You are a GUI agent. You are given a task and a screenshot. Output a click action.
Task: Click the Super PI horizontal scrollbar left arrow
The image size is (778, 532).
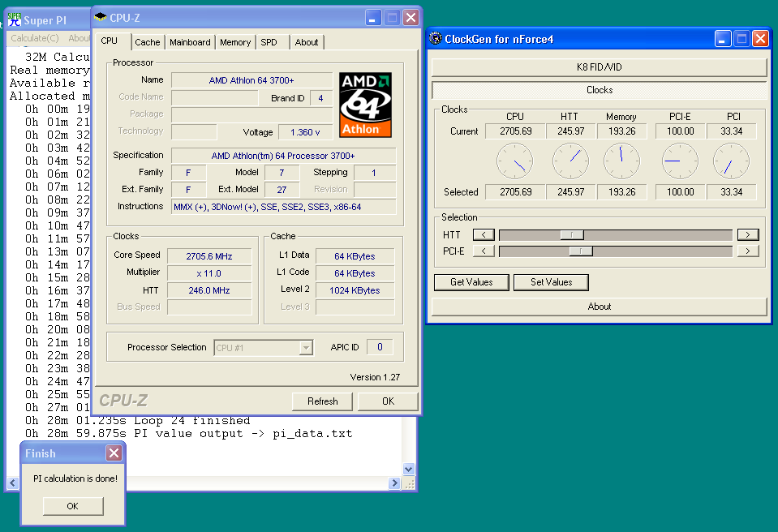pos(13,483)
